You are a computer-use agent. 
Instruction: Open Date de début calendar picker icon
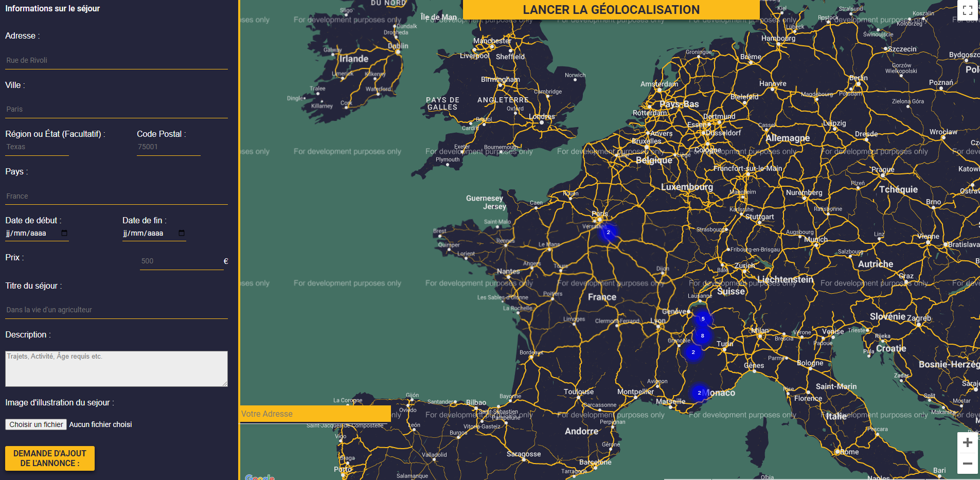[64, 233]
